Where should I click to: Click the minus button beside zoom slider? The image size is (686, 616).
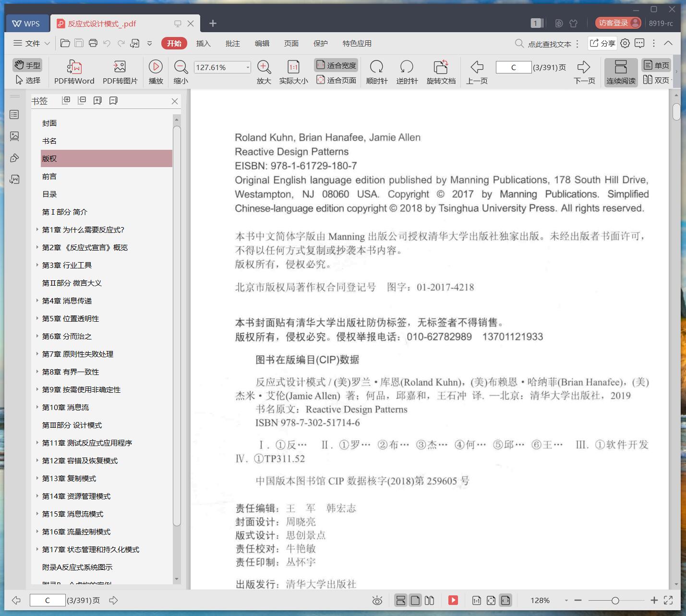coord(578,600)
